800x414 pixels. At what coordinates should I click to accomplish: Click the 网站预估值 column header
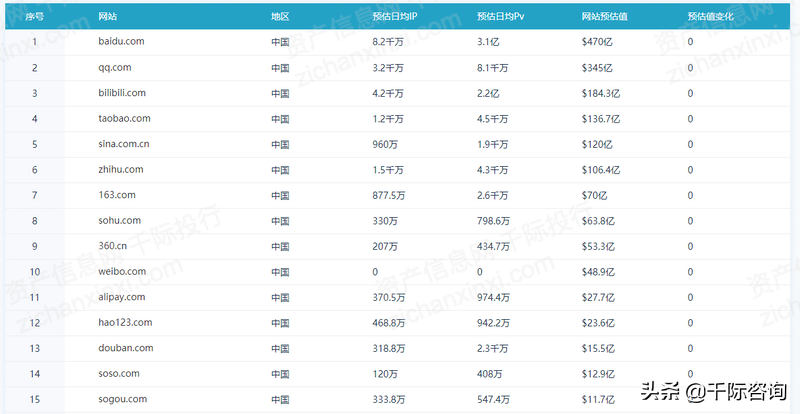click(x=605, y=16)
